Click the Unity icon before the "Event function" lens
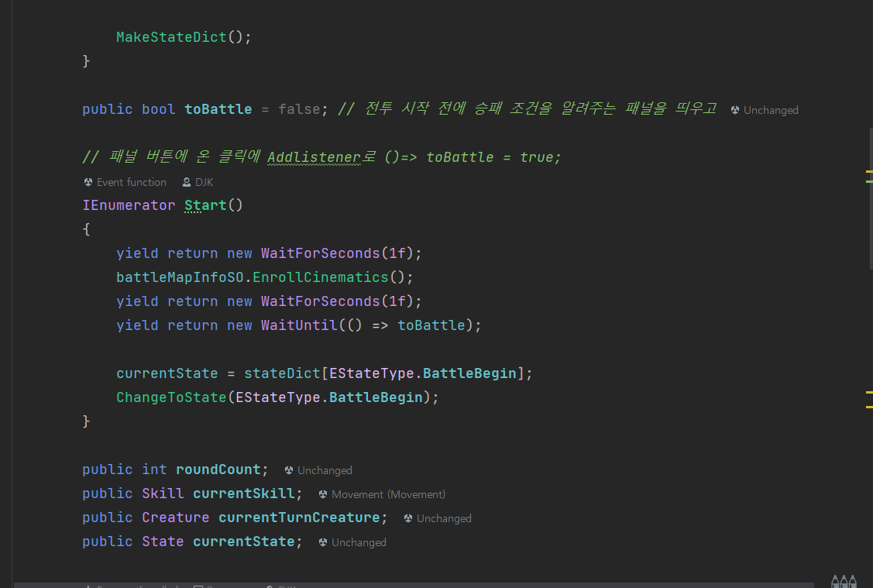The height and width of the screenshot is (588, 873). pos(87,182)
